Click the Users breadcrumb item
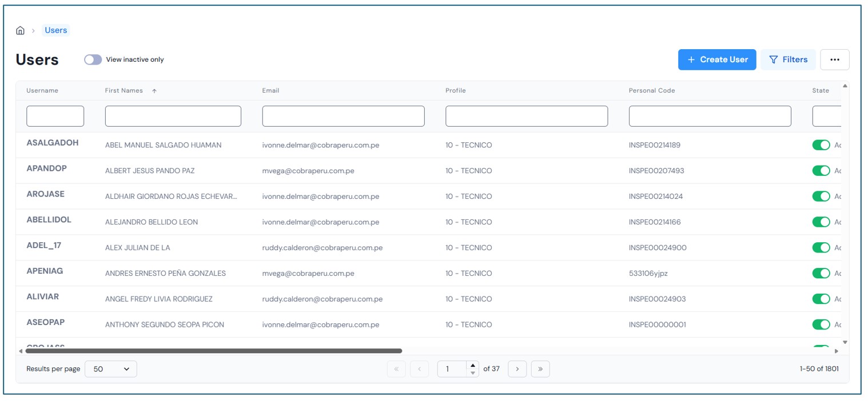Screen dimensions: 868x401 click(56, 30)
